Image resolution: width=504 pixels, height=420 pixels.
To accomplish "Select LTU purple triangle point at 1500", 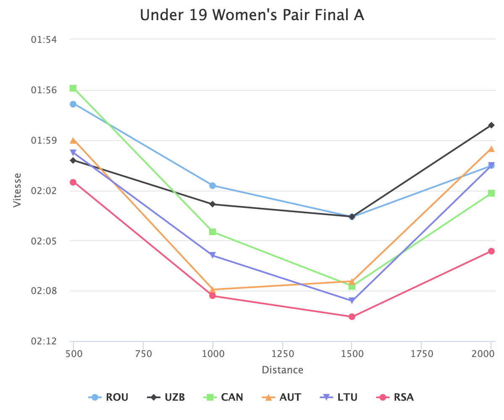I will point(352,301).
